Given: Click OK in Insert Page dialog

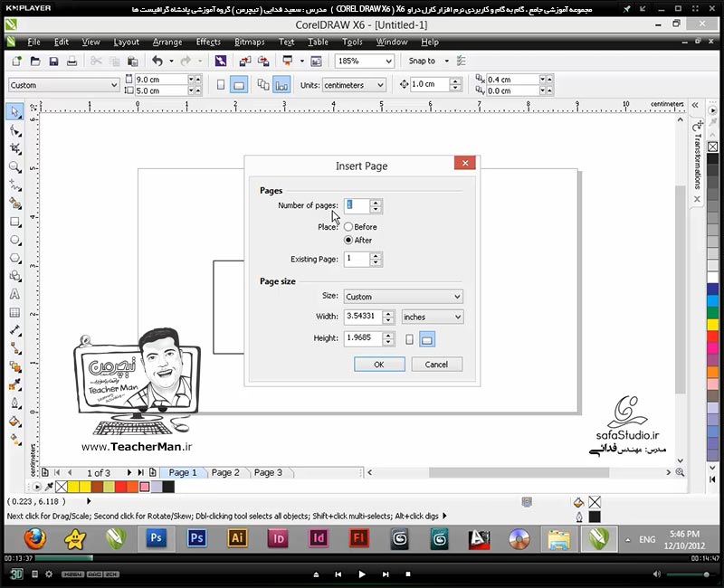Looking at the screenshot, I should pos(379,365).
